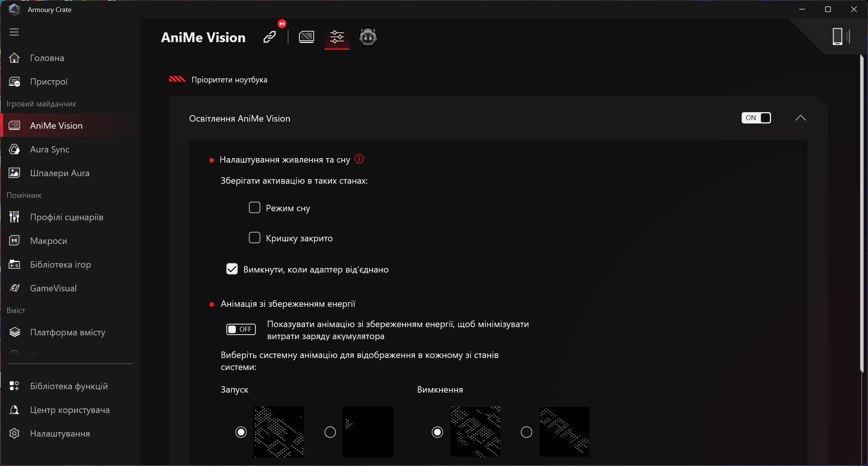Click the info icon beside Налаштування живлення та сну
Image resolution: width=868 pixels, height=466 pixels.
coord(359,159)
